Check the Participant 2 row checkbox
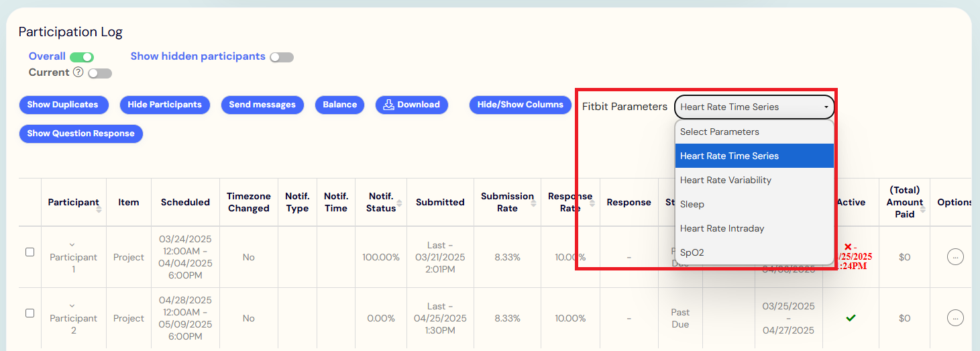 tap(30, 313)
